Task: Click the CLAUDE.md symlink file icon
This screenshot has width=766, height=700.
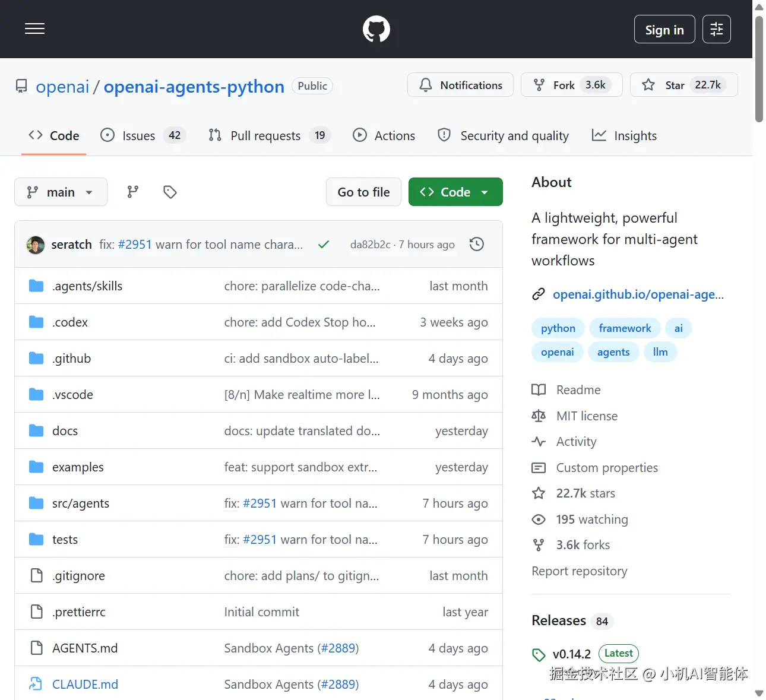Action: [36, 684]
